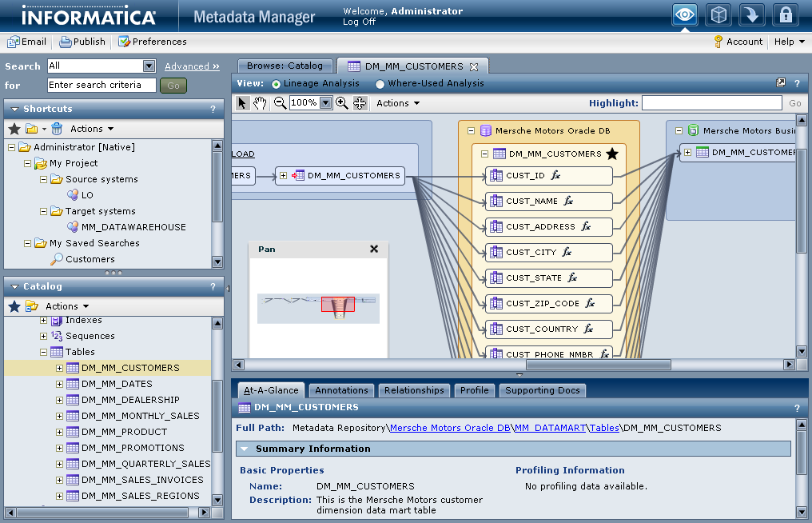Expand the DM_MM_DATES table node
The height and width of the screenshot is (523, 812).
tap(59, 384)
